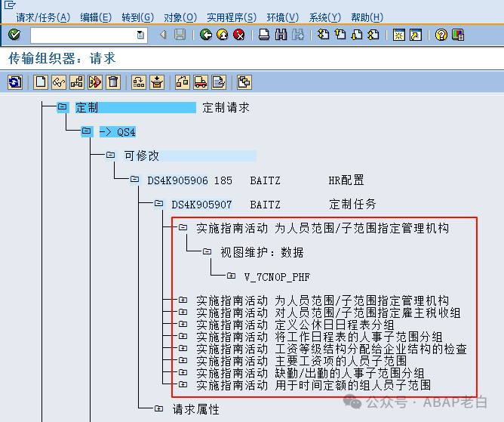Click the red-yellow arrow toolbar icon
Screen dimensions: 504x422
[95, 82]
